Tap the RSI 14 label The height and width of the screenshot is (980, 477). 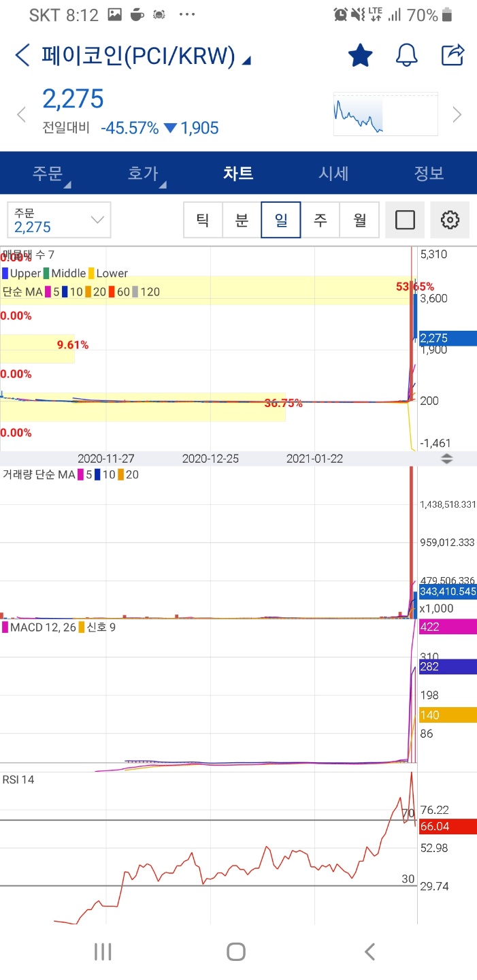pos(18,779)
